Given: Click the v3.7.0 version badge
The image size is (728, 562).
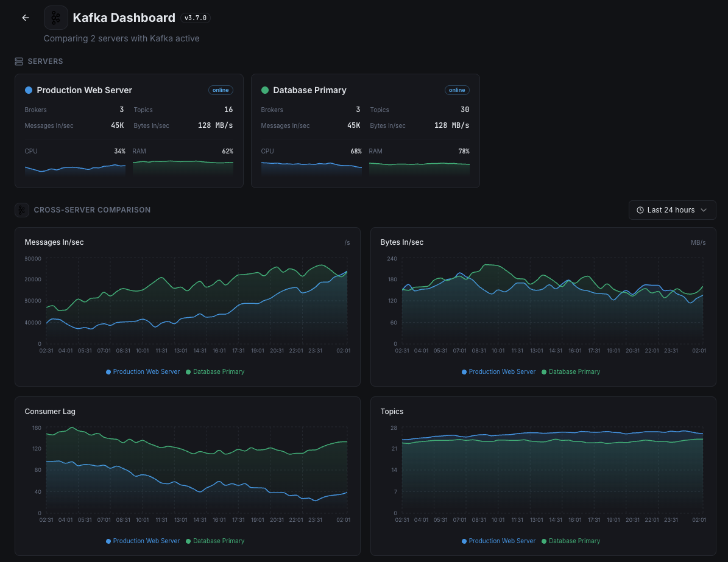Looking at the screenshot, I should click(196, 18).
